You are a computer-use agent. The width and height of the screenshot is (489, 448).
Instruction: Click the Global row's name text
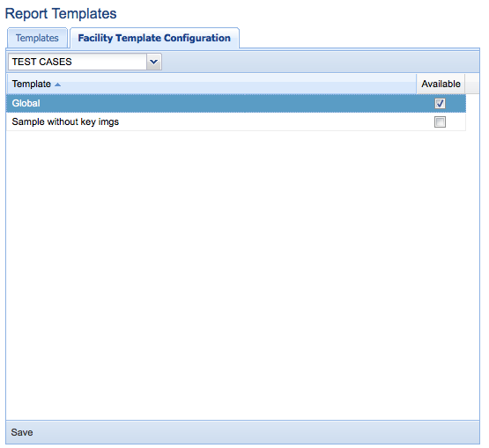click(x=26, y=103)
